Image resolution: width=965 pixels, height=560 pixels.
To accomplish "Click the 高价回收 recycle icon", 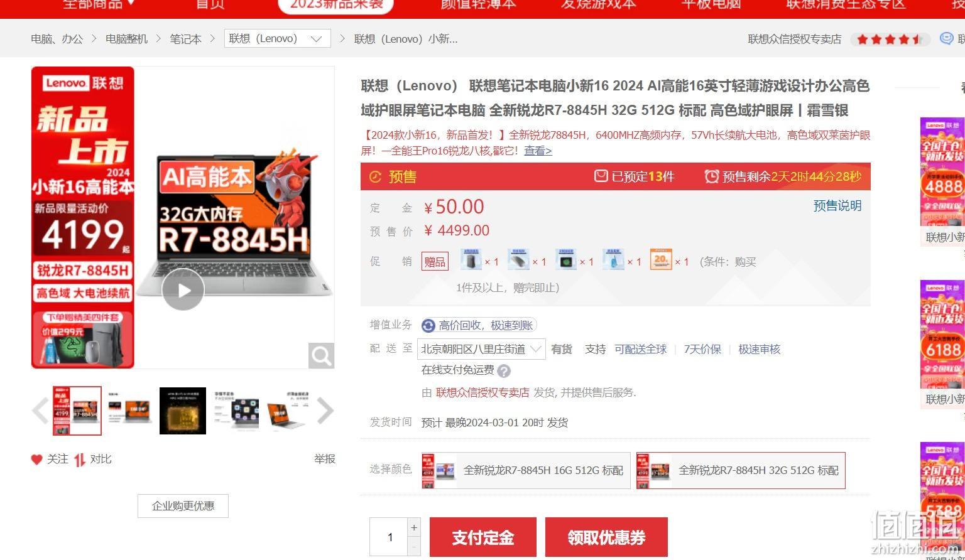I will click(x=428, y=325).
